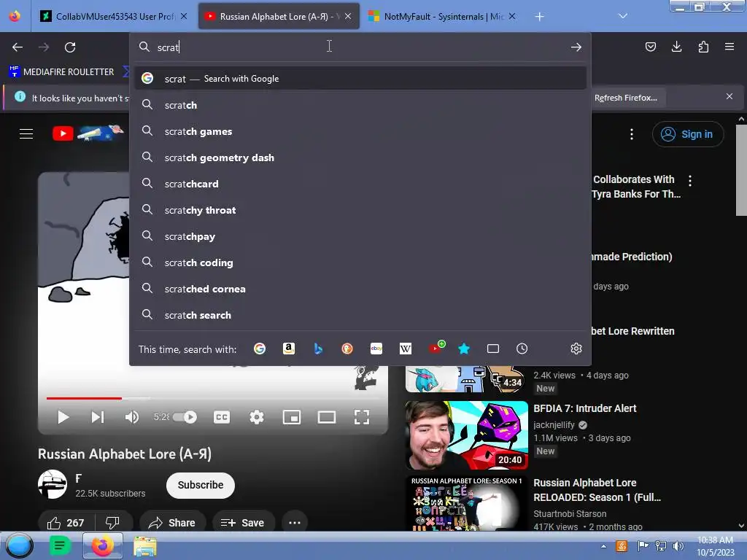
Task: Enter fullscreen video mode
Action: coord(362,417)
